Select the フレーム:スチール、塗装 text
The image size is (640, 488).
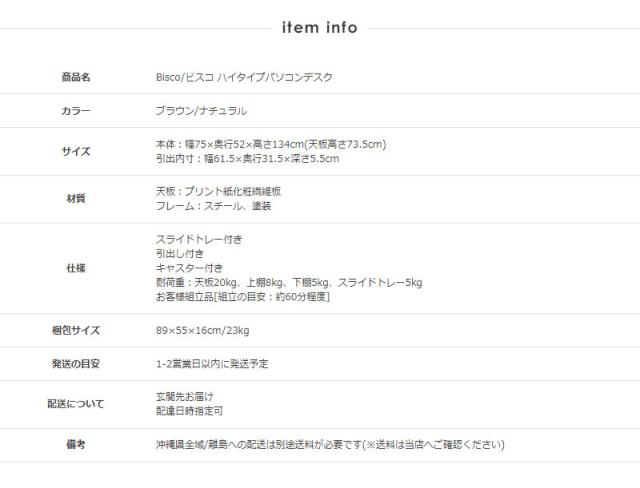click(214, 206)
